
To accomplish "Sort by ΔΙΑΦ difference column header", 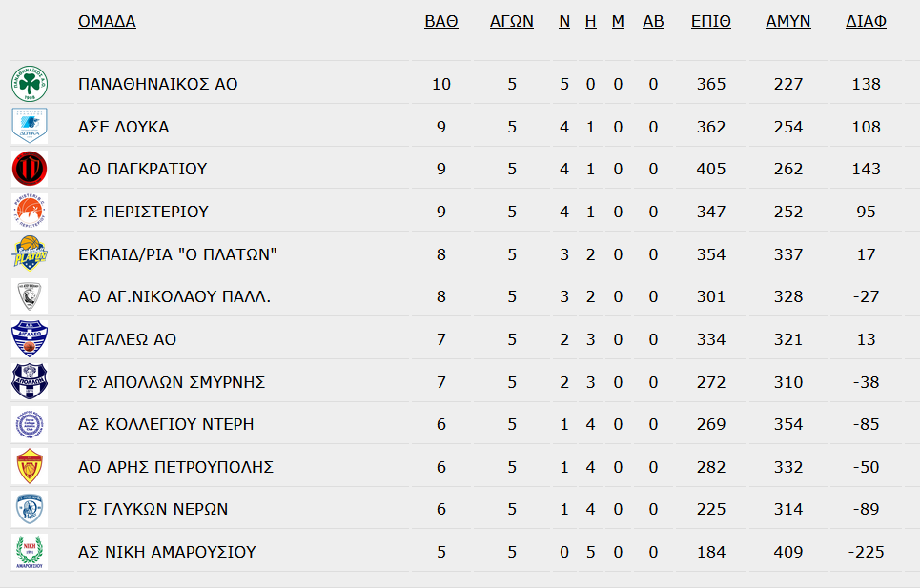I will 866,21.
